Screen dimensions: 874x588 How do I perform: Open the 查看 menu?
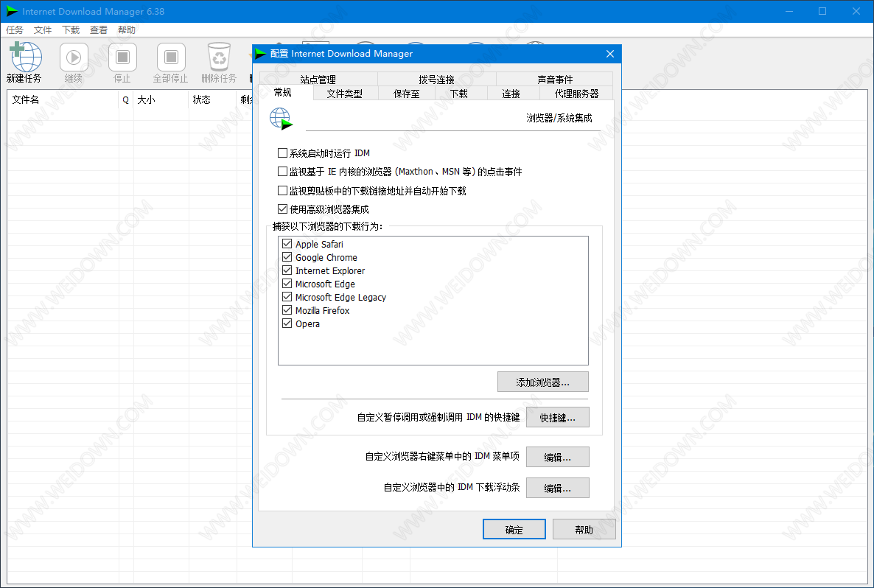point(99,30)
